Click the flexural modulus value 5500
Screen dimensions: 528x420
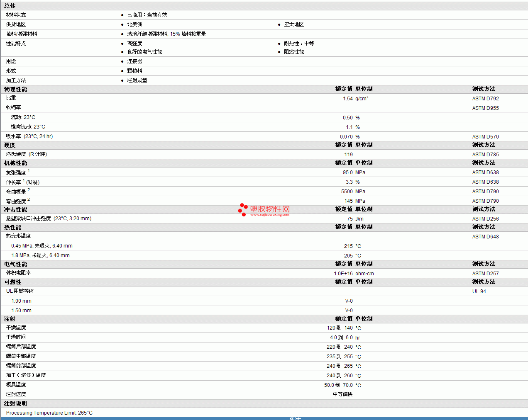click(347, 192)
